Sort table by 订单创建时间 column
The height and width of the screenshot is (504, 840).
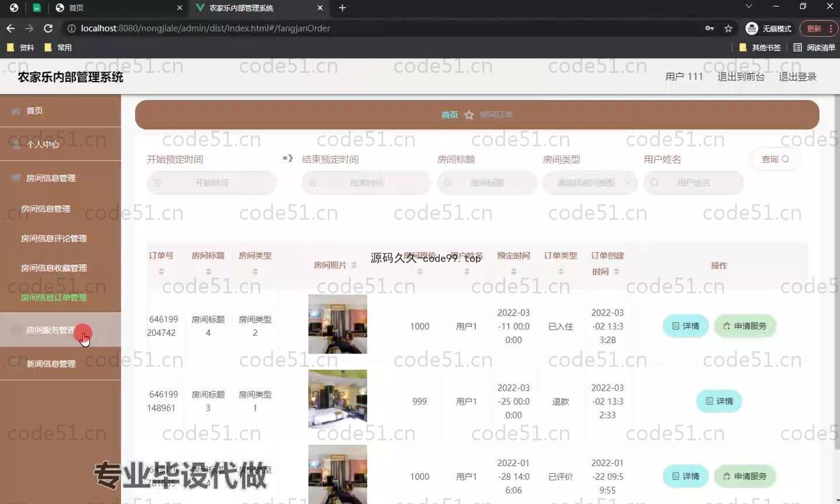coord(616,271)
